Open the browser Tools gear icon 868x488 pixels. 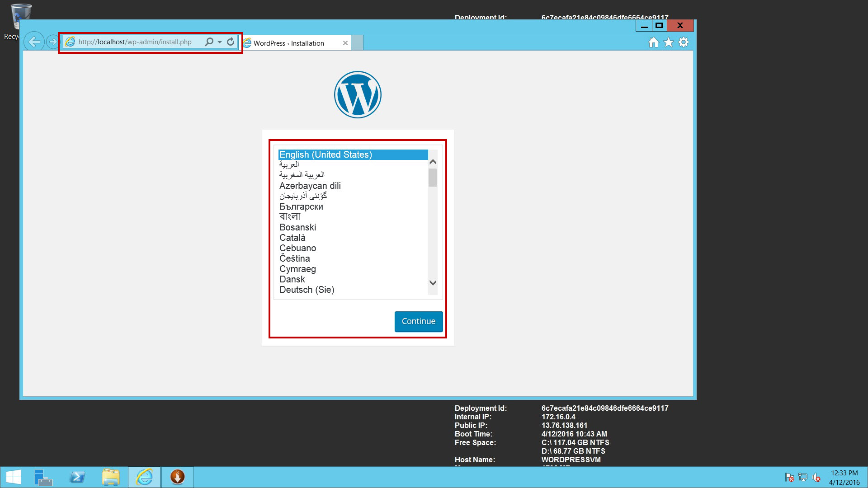click(x=684, y=42)
